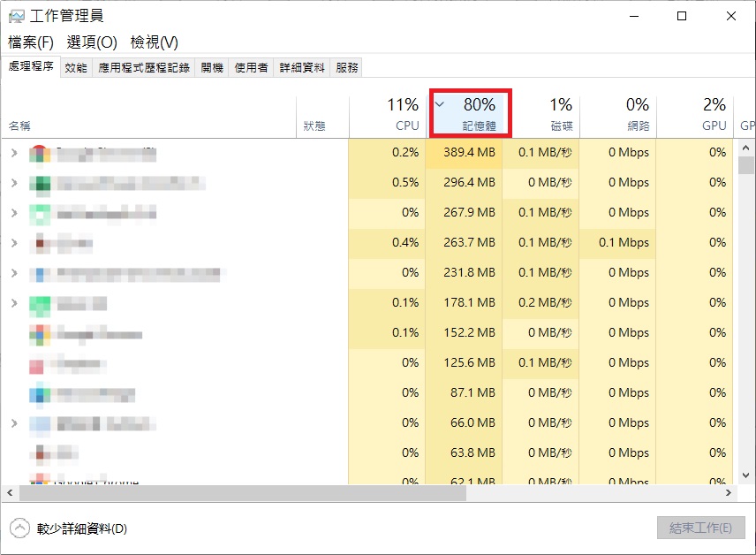Sort by the CPU column header
Image resolution: width=756 pixels, height=555 pixels.
click(x=387, y=117)
